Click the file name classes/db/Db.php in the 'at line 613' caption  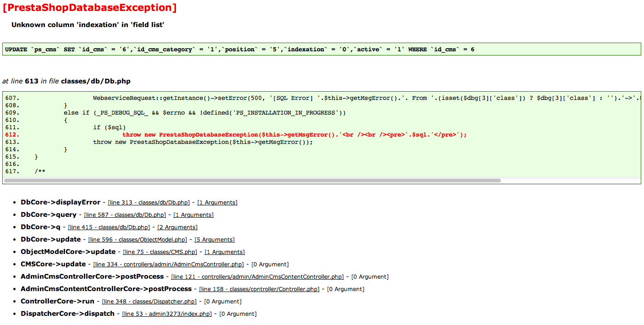click(x=96, y=81)
